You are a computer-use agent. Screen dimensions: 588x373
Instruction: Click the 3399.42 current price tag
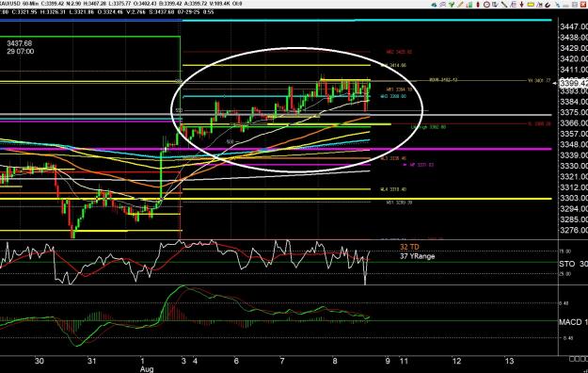(573, 83)
